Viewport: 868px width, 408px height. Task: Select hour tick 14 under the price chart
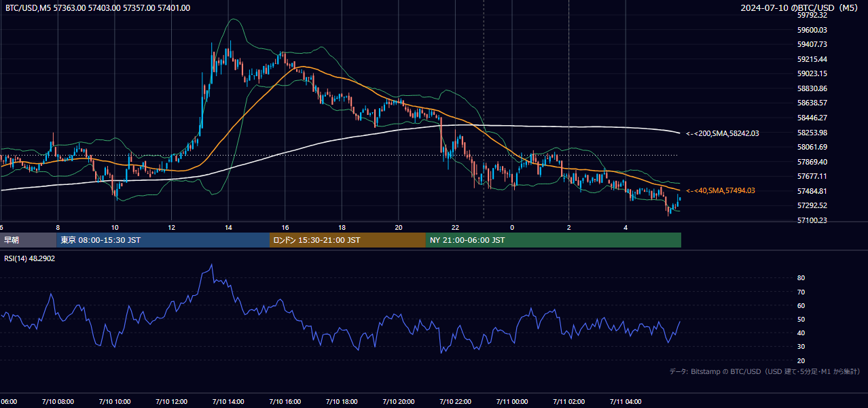tap(228, 227)
